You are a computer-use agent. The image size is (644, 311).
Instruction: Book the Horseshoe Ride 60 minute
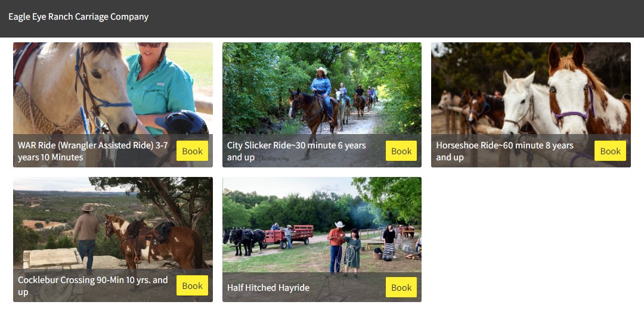click(611, 151)
